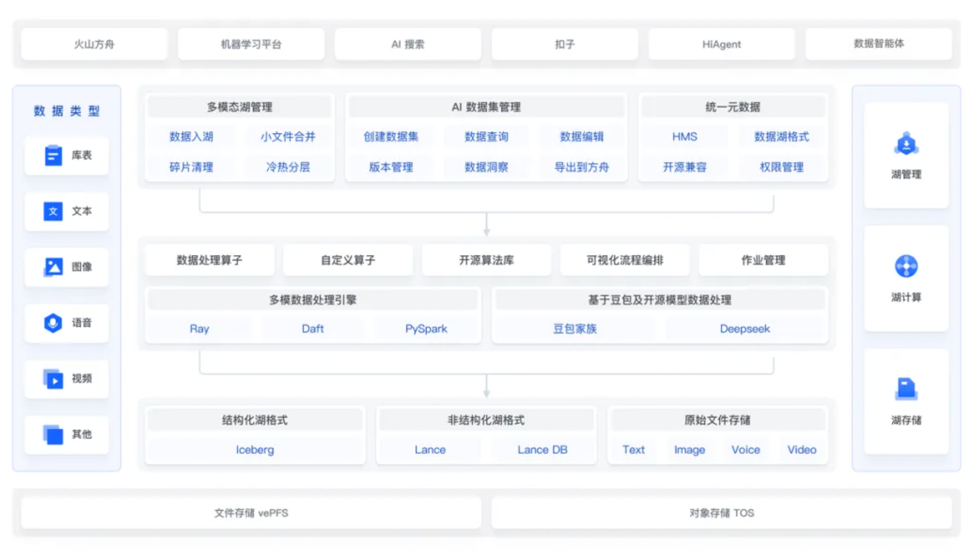The height and width of the screenshot is (552, 980).
Task: Click the 湖存储 lake storage icon
Action: pyautogui.click(x=906, y=389)
